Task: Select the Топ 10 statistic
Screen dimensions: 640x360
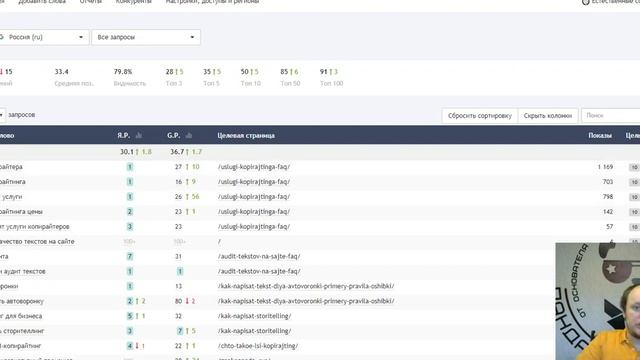Action: pos(250,77)
